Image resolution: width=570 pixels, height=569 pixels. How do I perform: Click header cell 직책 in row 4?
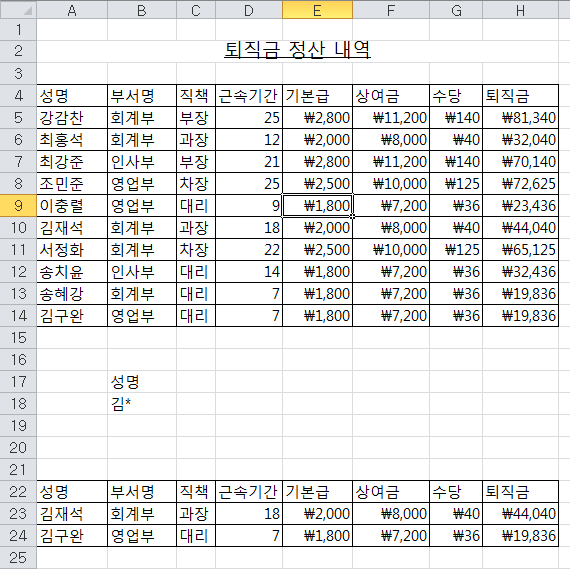click(x=196, y=96)
